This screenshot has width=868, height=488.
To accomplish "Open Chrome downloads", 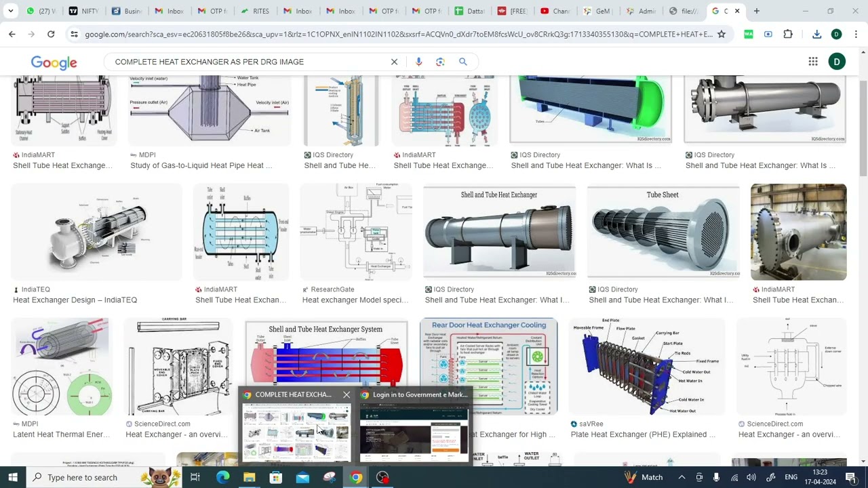I will point(817,34).
